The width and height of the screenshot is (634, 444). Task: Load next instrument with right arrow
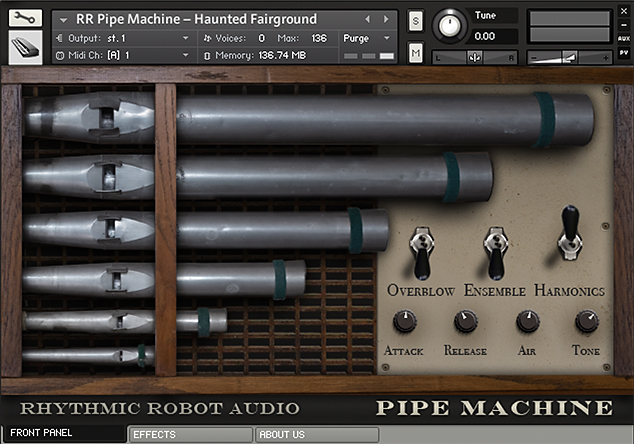click(x=386, y=19)
